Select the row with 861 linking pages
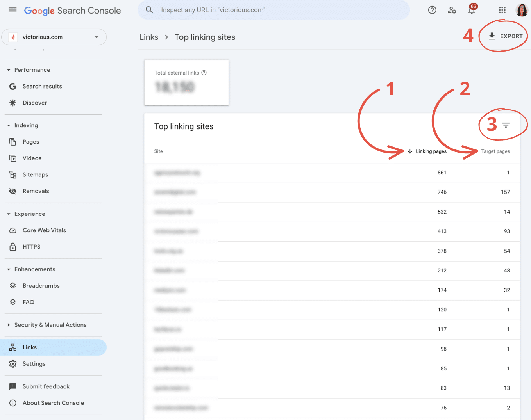The height and width of the screenshot is (420, 531). 332,173
